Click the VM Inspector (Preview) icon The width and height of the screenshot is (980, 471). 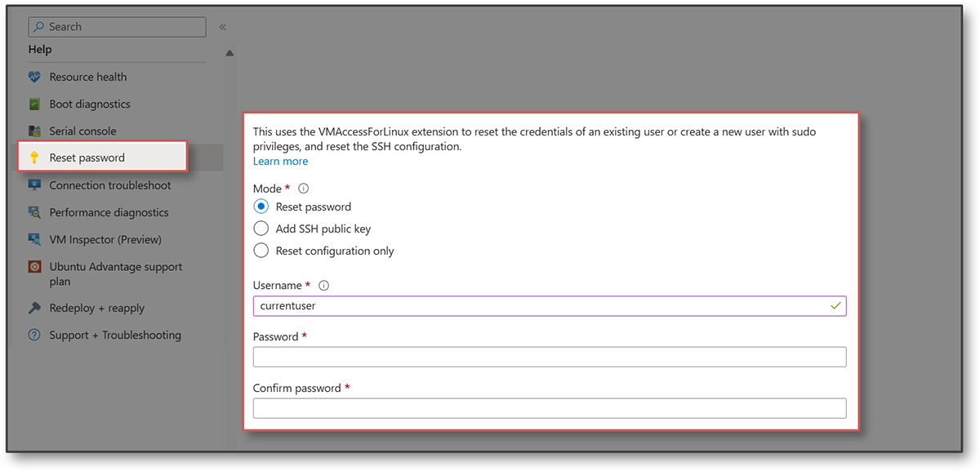(34, 239)
